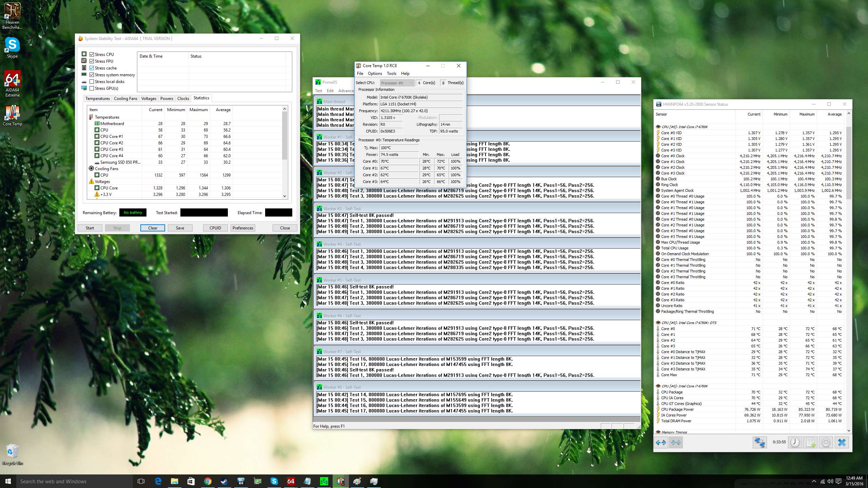Image resolution: width=868 pixels, height=488 pixels.
Task: Open Core Temp Tools menu
Action: click(x=391, y=74)
